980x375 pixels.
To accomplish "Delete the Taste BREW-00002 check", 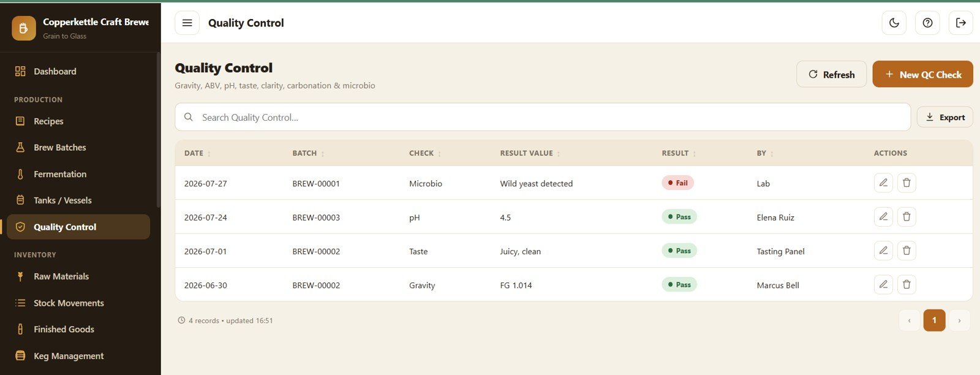I will [907, 250].
